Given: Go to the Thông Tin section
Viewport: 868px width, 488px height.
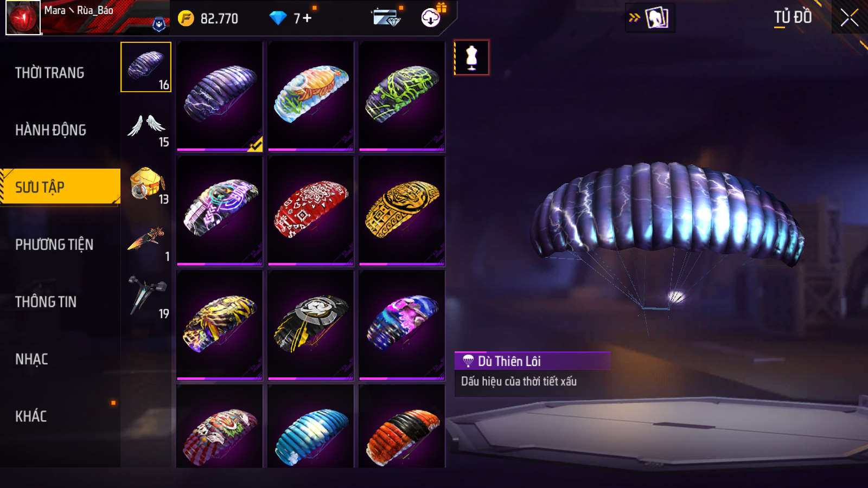Looking at the screenshot, I should (x=46, y=302).
